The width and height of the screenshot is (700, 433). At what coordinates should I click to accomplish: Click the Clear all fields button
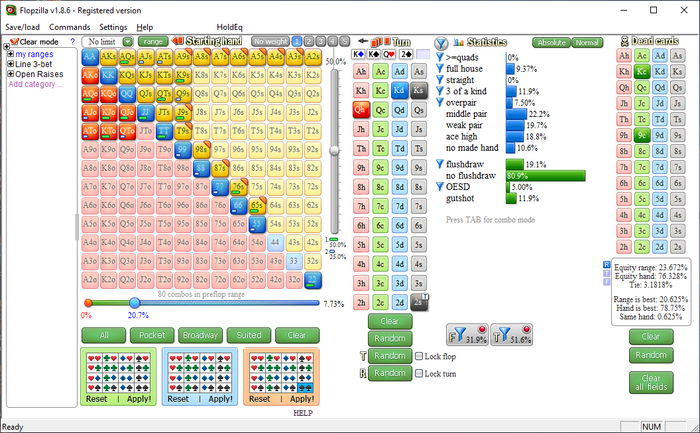[x=651, y=383]
